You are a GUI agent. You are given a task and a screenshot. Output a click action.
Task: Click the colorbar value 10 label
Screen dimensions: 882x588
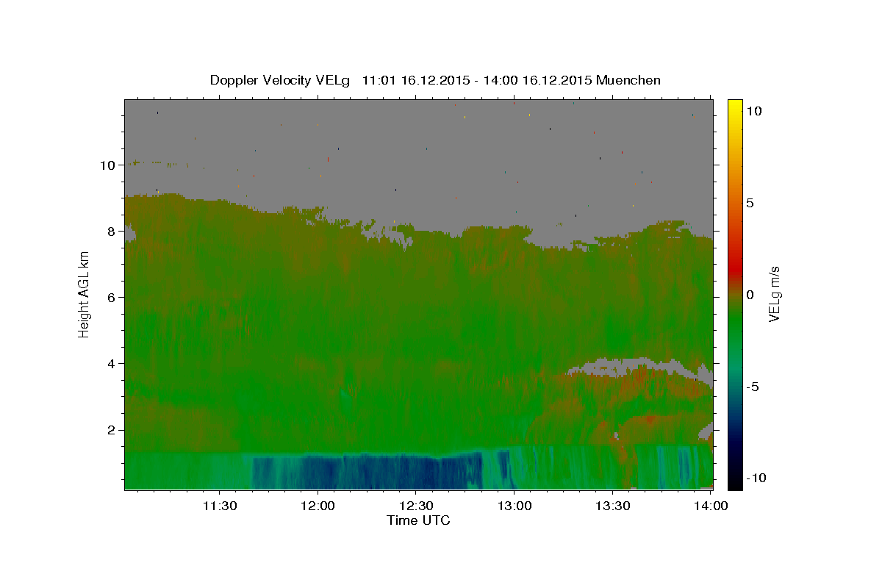tap(753, 111)
